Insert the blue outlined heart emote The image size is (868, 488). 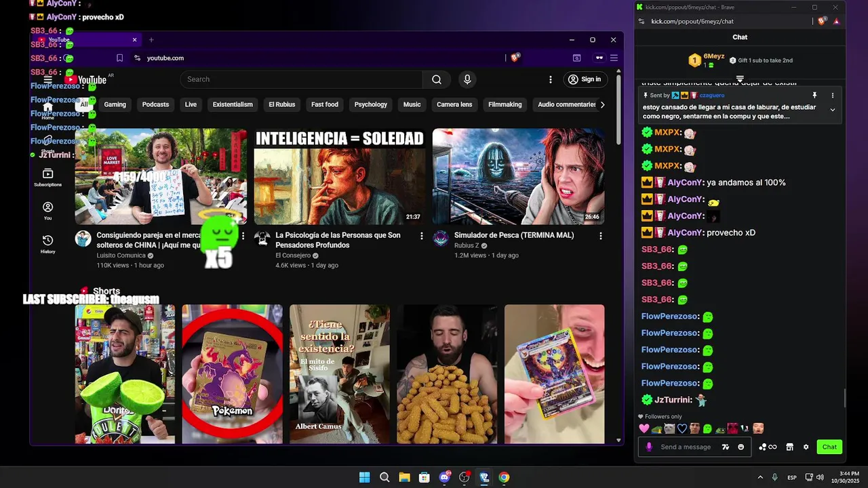[682, 429]
